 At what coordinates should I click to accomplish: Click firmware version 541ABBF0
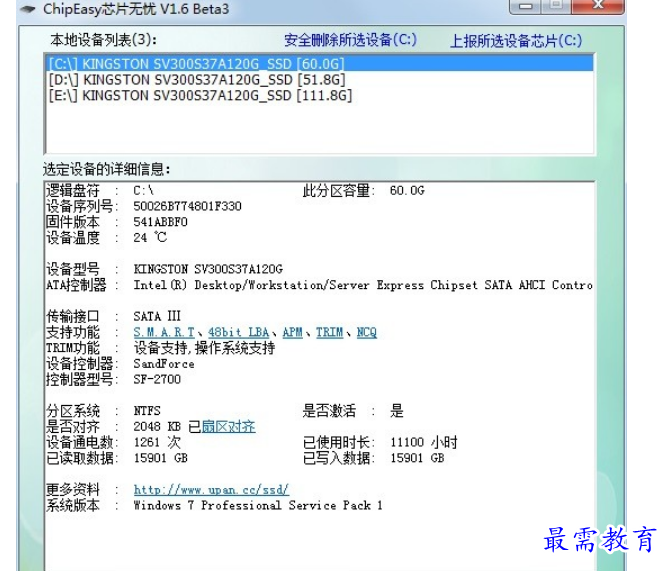[160, 222]
